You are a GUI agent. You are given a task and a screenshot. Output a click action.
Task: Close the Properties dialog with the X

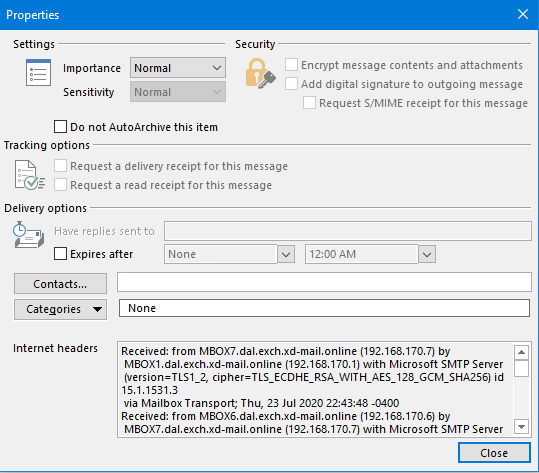[523, 14]
